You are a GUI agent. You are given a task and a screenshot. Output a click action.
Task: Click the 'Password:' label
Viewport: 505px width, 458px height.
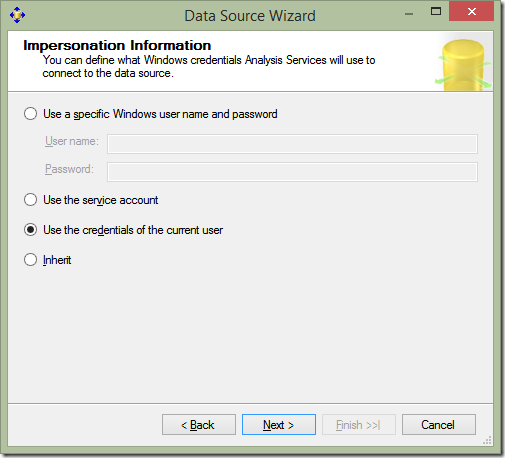coord(69,169)
